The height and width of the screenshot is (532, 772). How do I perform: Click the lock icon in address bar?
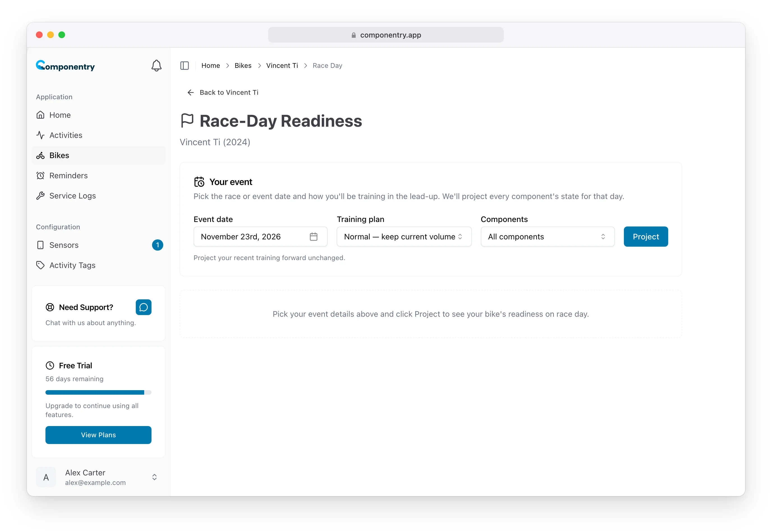coord(353,35)
